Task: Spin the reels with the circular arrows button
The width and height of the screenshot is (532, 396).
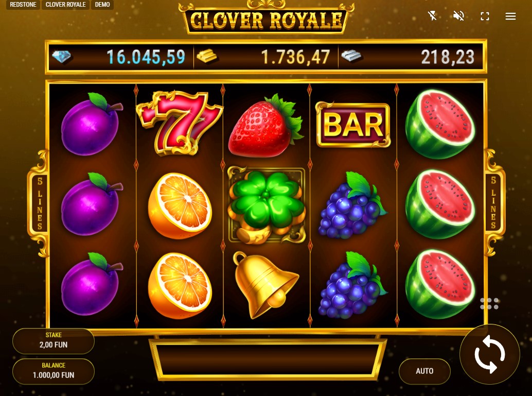Action: click(x=490, y=354)
